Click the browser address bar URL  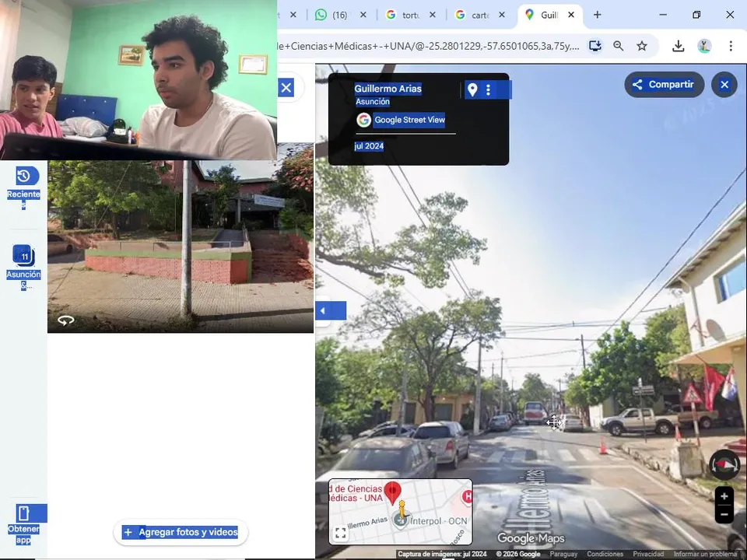(428, 46)
